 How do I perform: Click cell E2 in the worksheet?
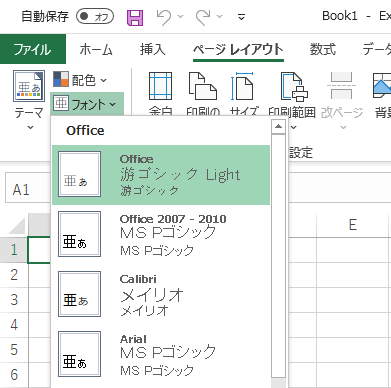(x=353, y=275)
